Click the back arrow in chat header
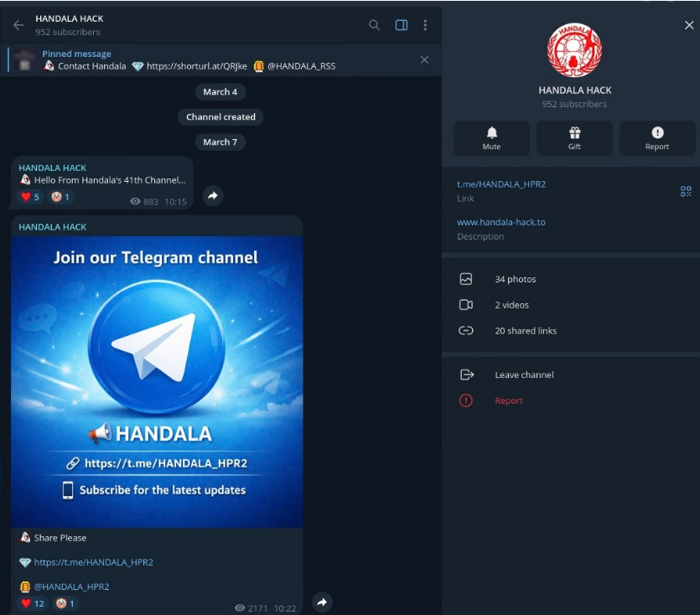 tap(18, 25)
